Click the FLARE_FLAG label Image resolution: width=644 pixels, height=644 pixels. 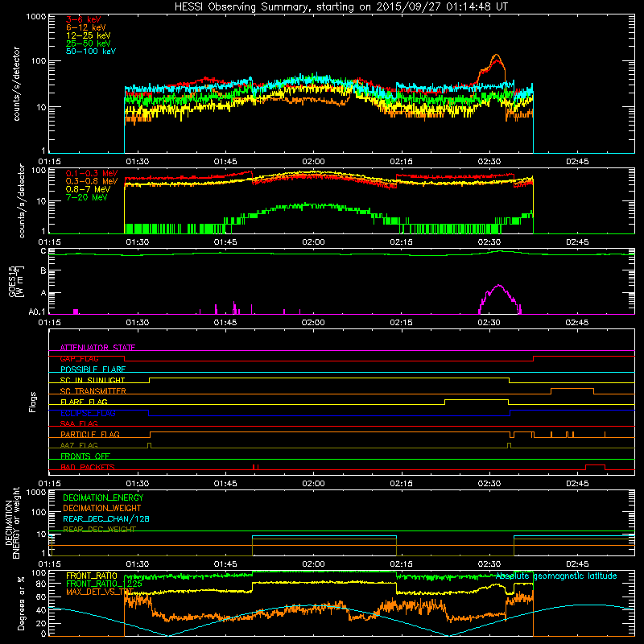click(x=84, y=402)
